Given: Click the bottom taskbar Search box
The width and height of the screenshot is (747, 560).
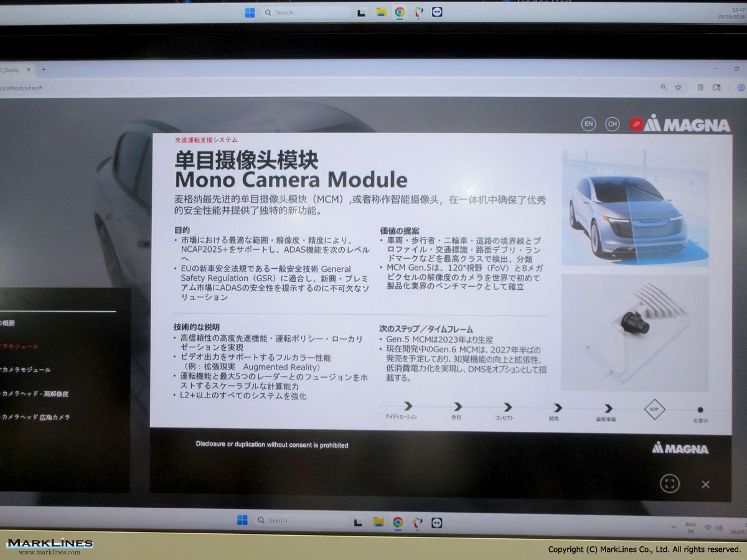Looking at the screenshot, I should point(301,521).
